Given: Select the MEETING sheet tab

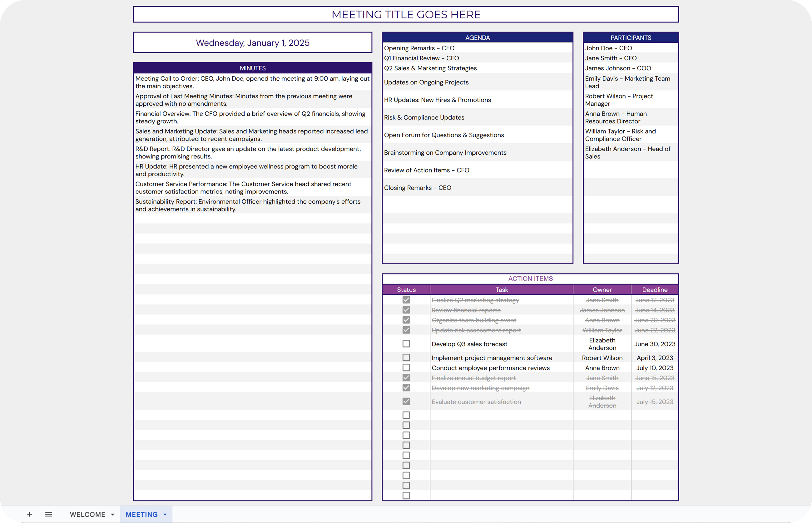Looking at the screenshot, I should 141,514.
